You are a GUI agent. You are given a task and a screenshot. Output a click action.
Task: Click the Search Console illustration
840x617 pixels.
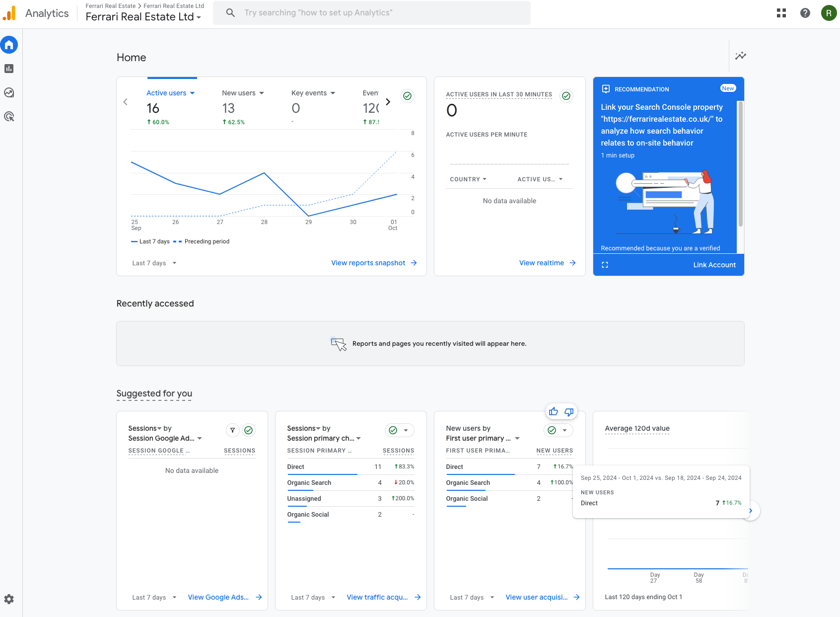(665, 202)
